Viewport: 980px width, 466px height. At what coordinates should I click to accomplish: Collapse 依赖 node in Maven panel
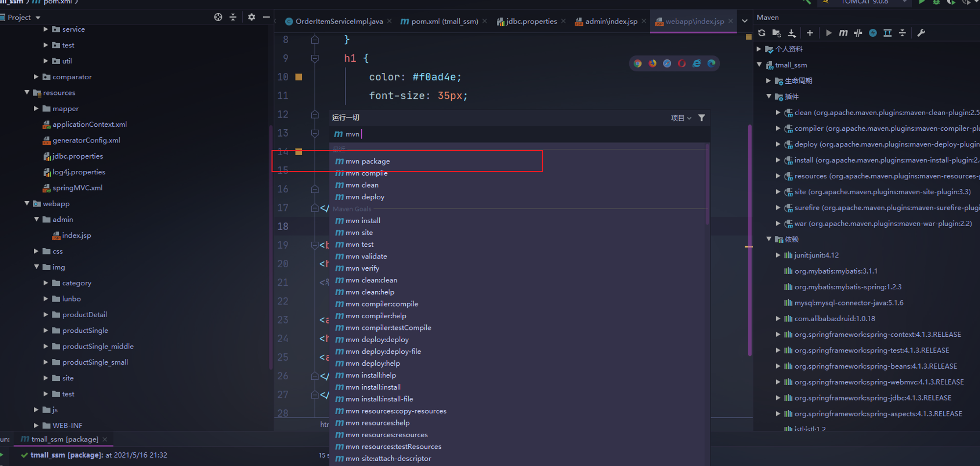[768, 239]
